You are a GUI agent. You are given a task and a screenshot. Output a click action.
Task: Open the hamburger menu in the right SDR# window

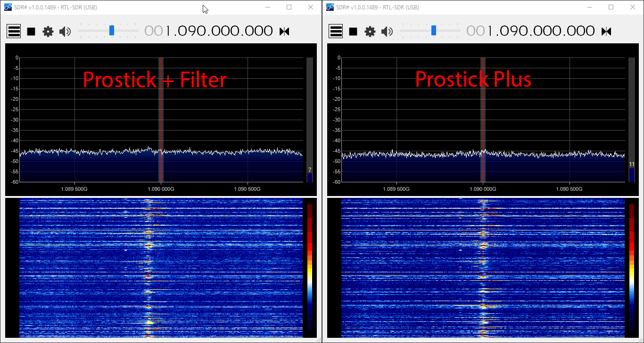coord(336,32)
